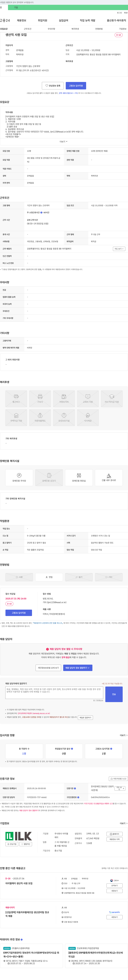Open the 실업급여 menu
The image size is (128, 980).
click(63, 21)
